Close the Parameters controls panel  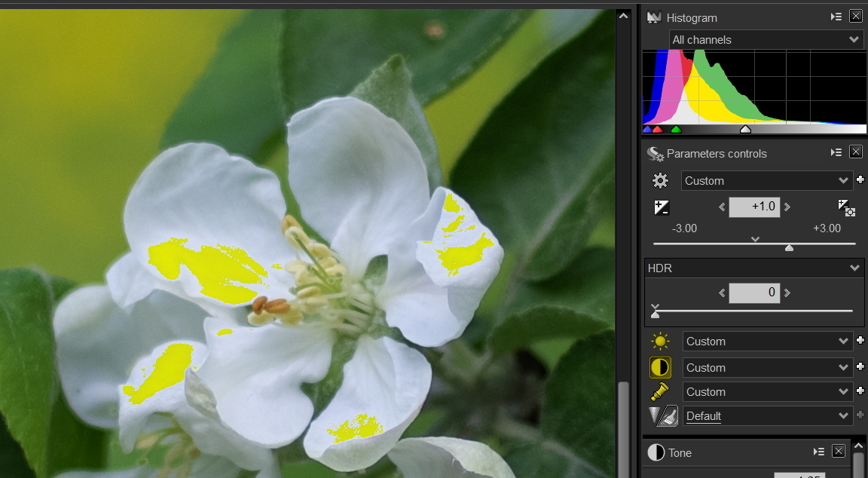[x=855, y=152]
